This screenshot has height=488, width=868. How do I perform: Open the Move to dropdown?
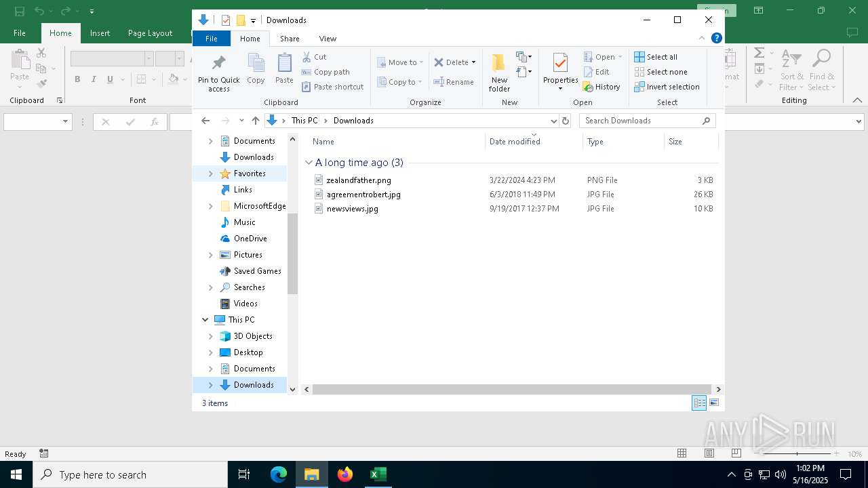[x=400, y=62]
